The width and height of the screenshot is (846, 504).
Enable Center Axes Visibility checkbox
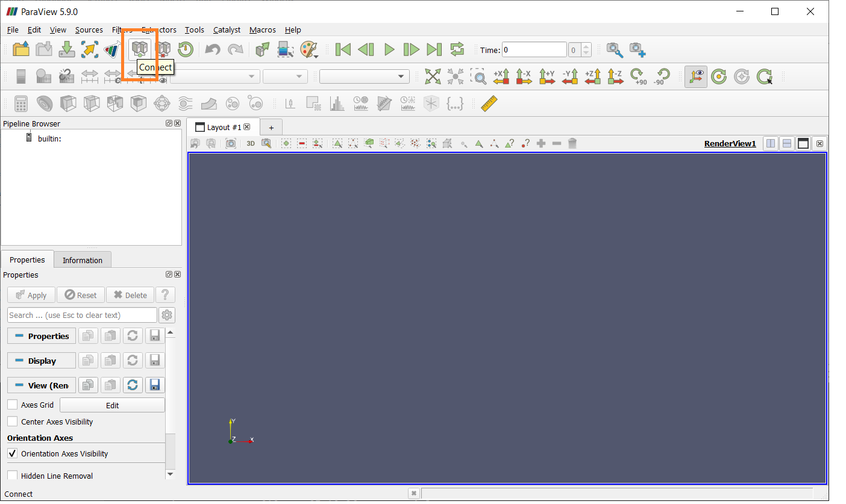[x=12, y=422]
